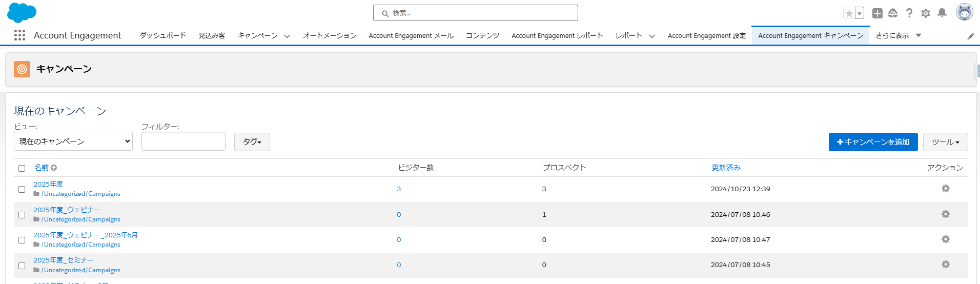Go to コンテンツ tab
980x284 pixels.
(x=482, y=35)
